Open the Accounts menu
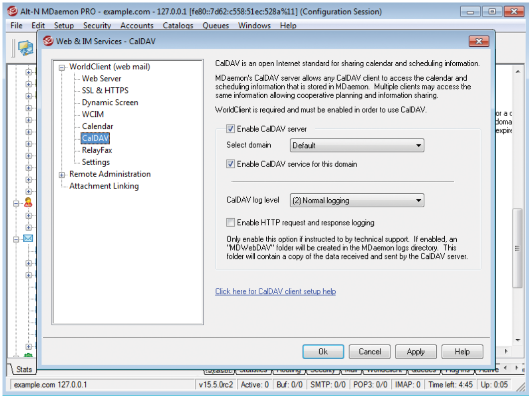 click(137, 25)
